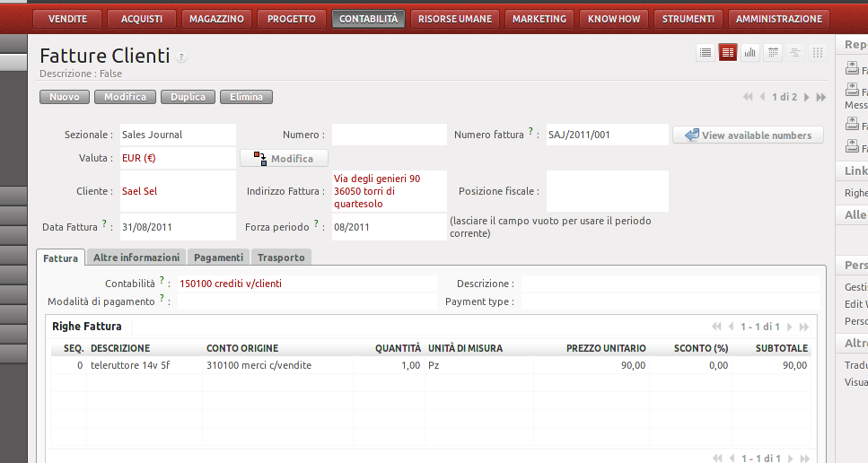
Task: Click printer icon above 'Mess' text
Action: [852, 90]
